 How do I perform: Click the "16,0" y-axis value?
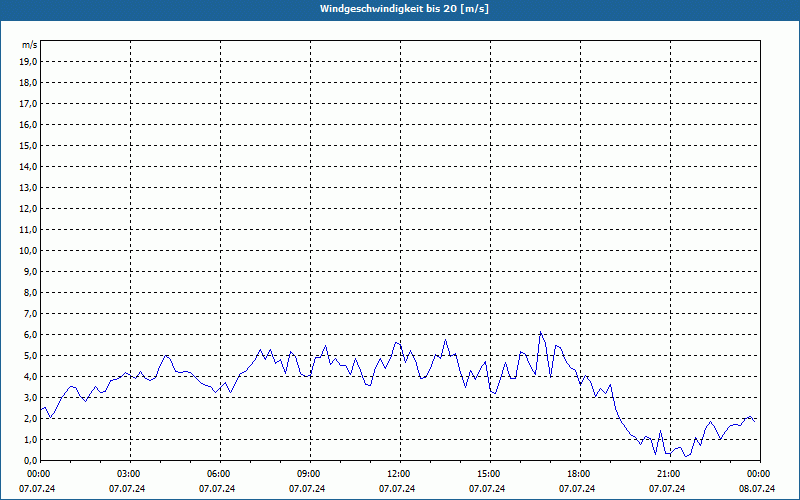click(x=29, y=124)
